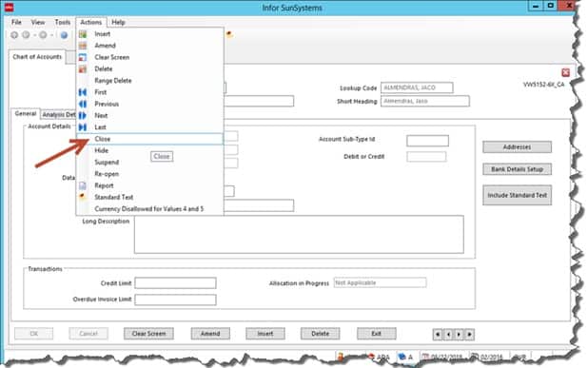Click the First record icon in menu
The image size is (588, 368).
83,92
